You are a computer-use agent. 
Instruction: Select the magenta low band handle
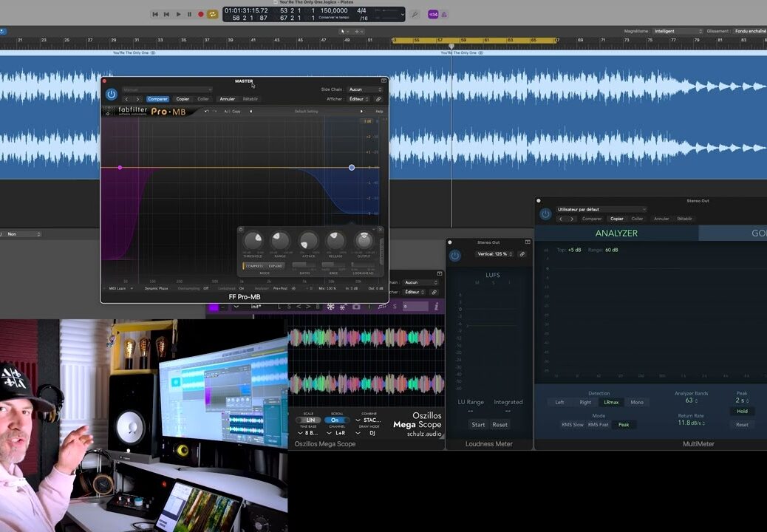[x=120, y=168]
